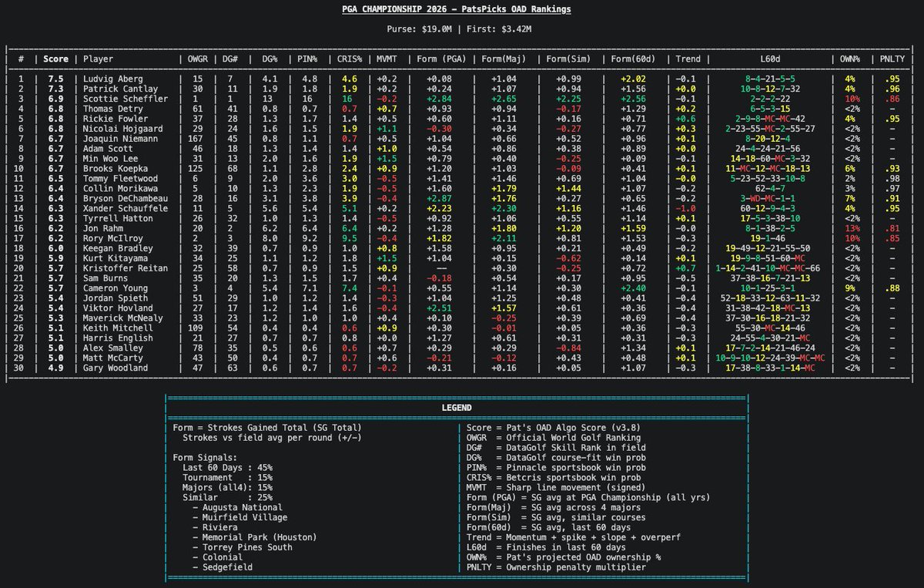This screenshot has height=588, width=924.
Task: Select player name Matt McCarty
Action: [116, 359]
